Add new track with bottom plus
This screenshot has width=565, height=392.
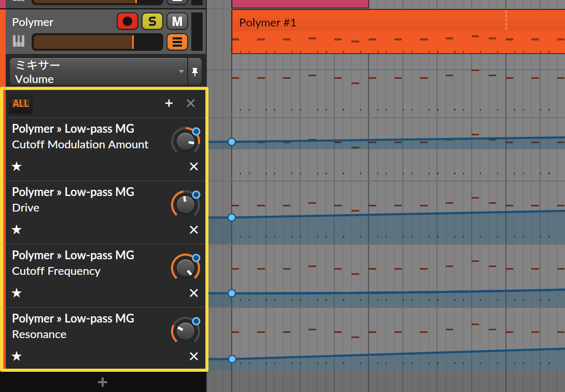(103, 382)
